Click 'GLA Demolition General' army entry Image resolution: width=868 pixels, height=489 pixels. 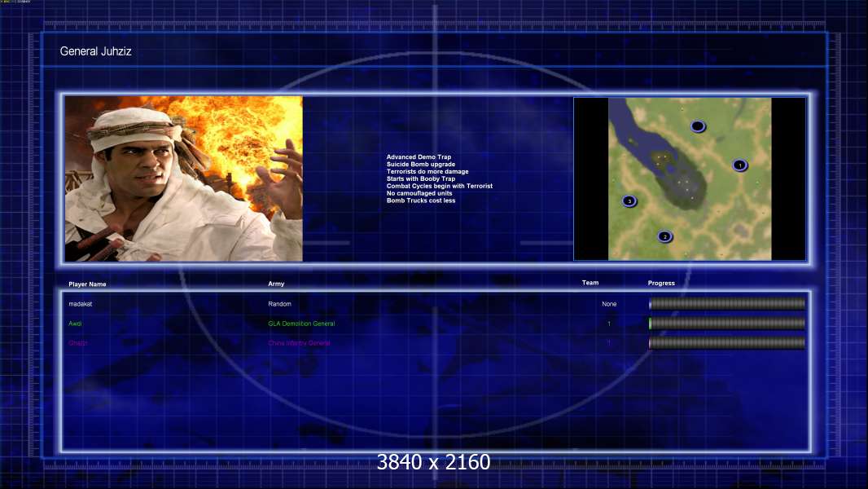pos(302,324)
